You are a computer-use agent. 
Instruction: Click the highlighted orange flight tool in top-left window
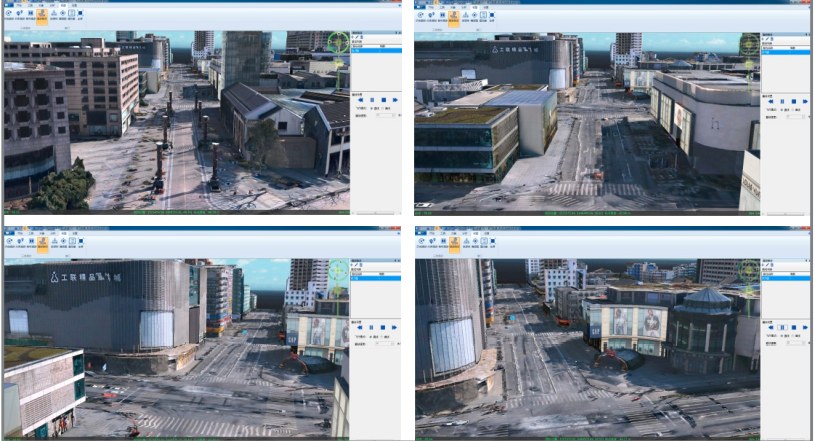click(42, 17)
